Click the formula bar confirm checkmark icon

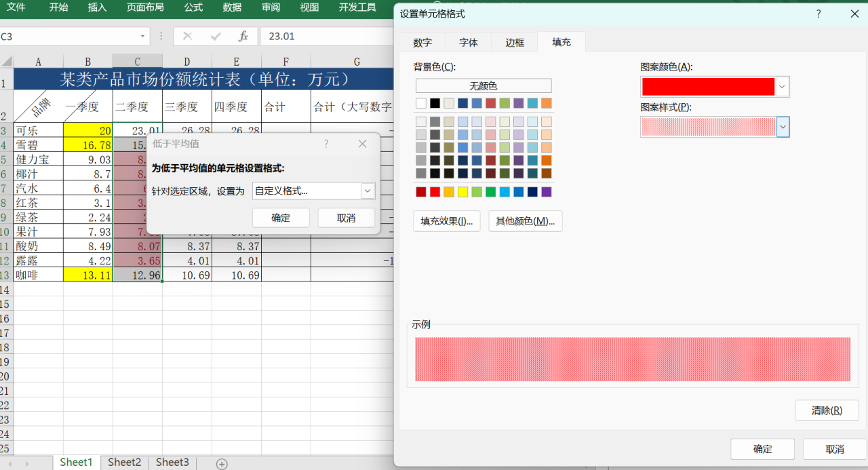pyautogui.click(x=216, y=37)
